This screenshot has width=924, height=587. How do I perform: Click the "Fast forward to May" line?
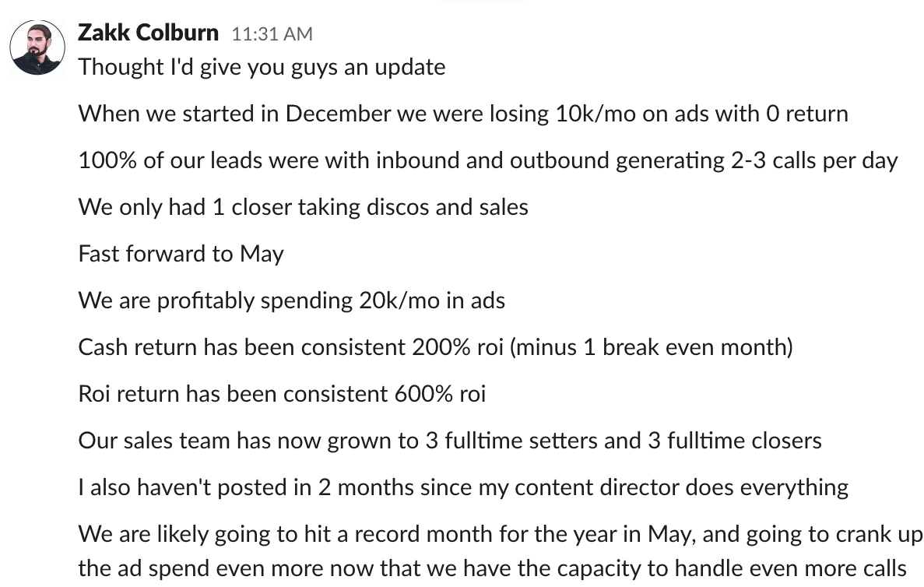(x=181, y=254)
